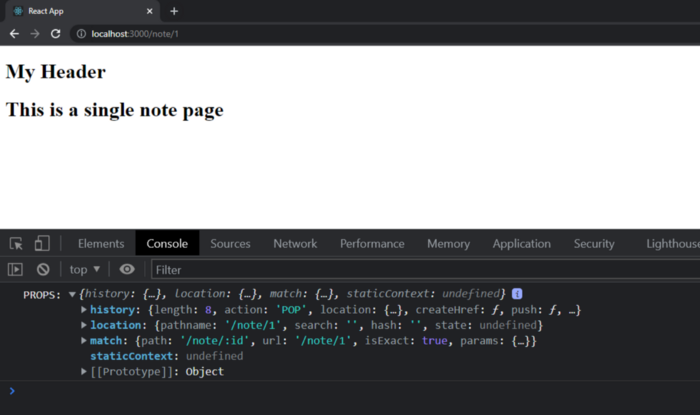Switch to the Network tab
This screenshot has height=415, width=700.
295,243
